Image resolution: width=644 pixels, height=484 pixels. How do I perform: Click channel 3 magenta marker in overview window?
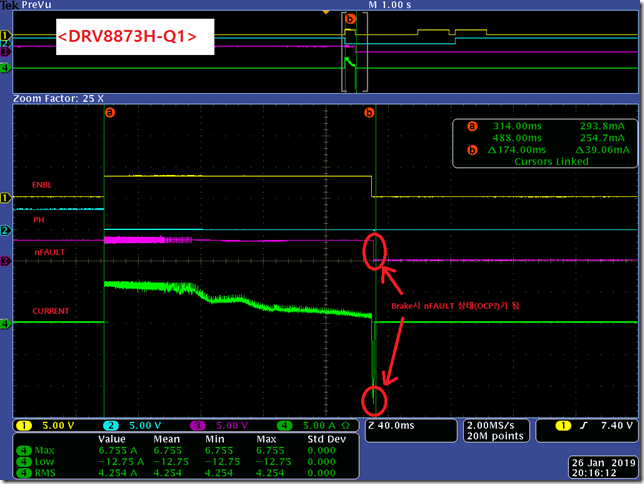point(5,52)
